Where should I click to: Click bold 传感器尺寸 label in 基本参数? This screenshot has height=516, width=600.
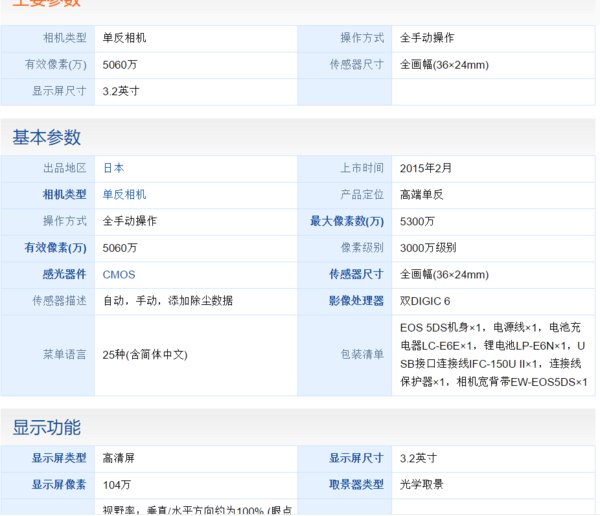[x=356, y=274]
